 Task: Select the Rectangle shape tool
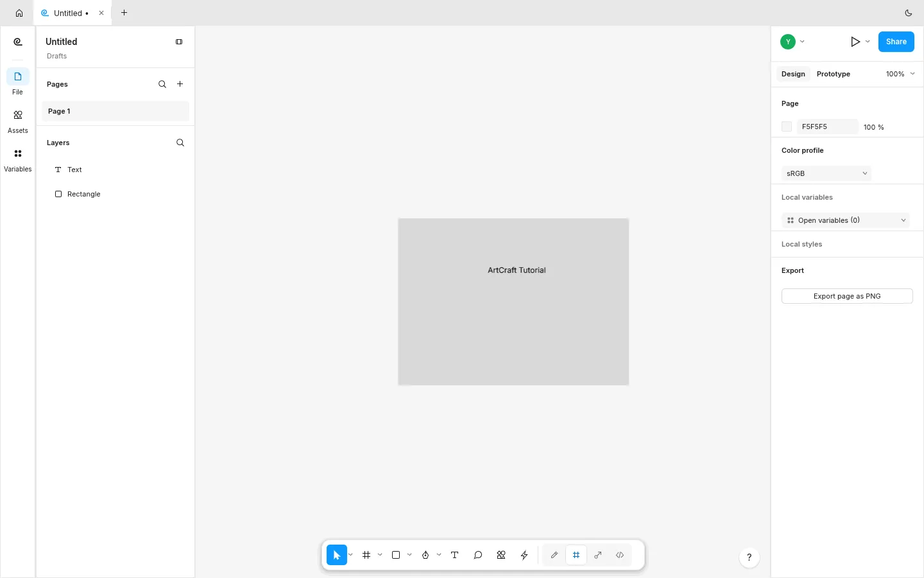tap(396, 555)
